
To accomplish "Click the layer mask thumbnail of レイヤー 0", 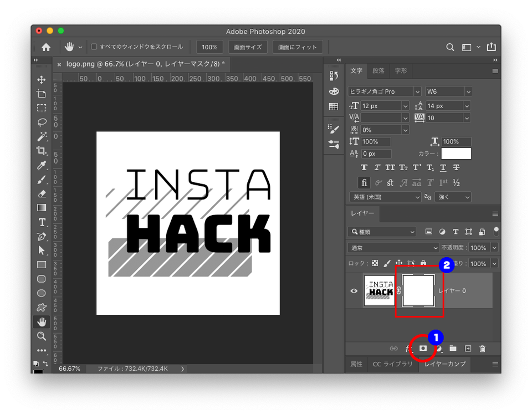I will click(418, 291).
